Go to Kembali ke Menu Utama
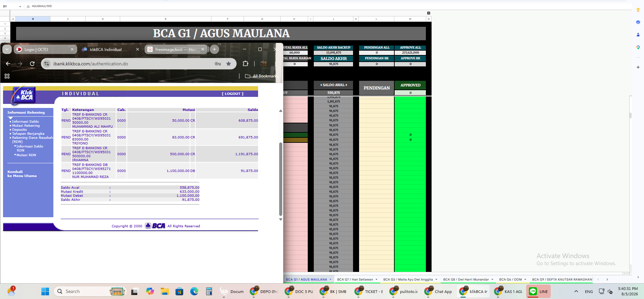Image resolution: width=644 pixels, height=299 pixels. coord(22,174)
